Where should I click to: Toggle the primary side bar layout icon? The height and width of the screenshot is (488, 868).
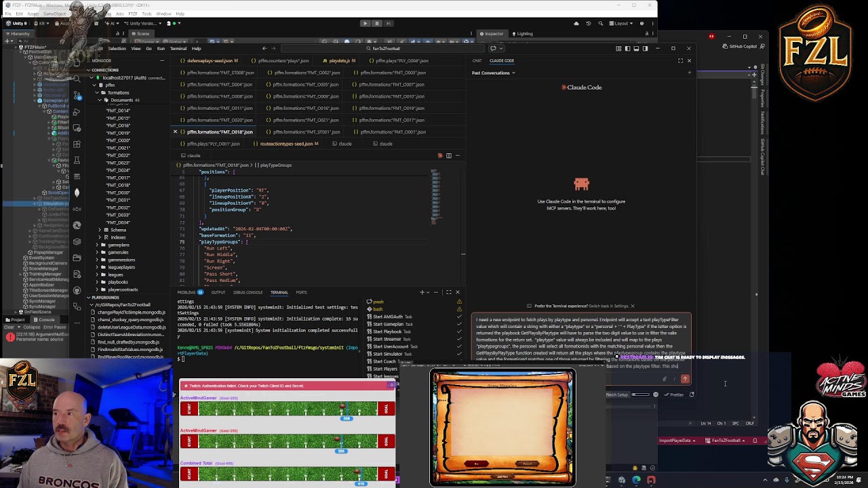(x=627, y=48)
